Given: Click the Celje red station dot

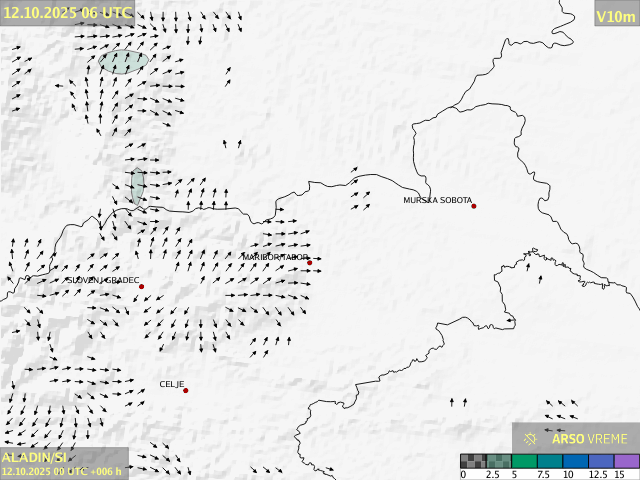Looking at the screenshot, I should (x=185, y=390).
